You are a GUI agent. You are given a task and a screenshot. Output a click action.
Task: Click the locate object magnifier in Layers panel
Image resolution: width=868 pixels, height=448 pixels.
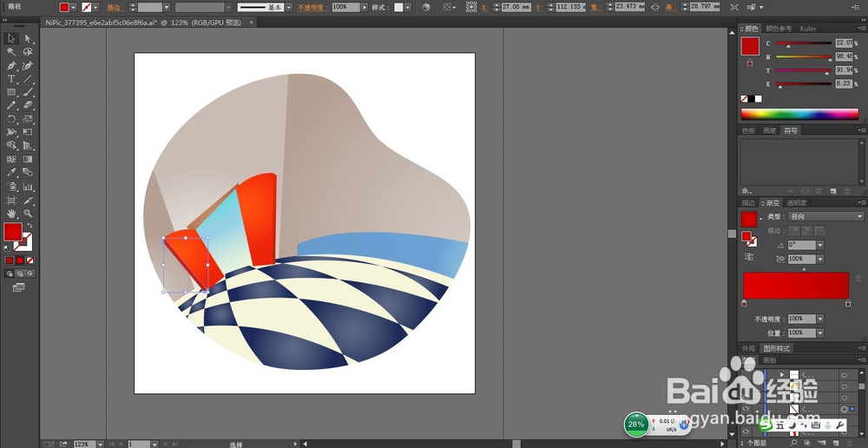[793, 443]
